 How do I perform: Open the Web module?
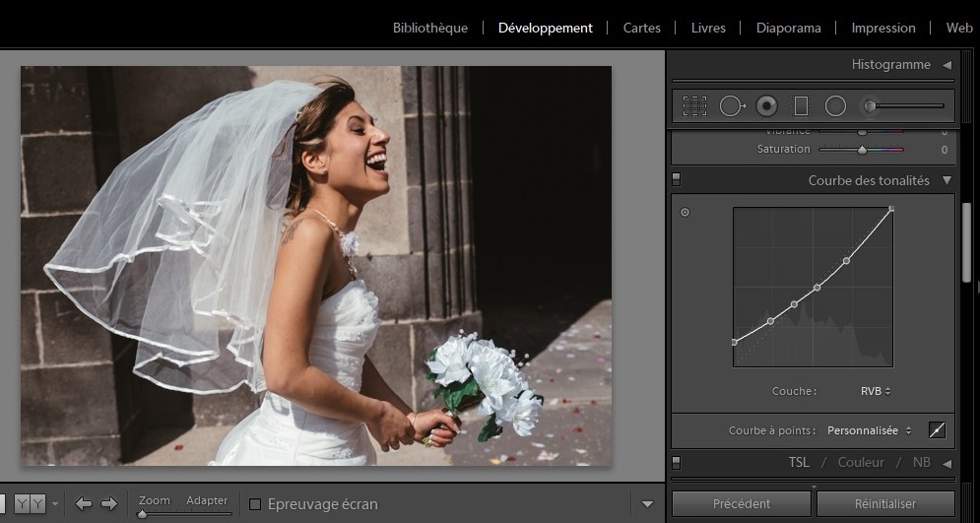pyautogui.click(x=959, y=29)
